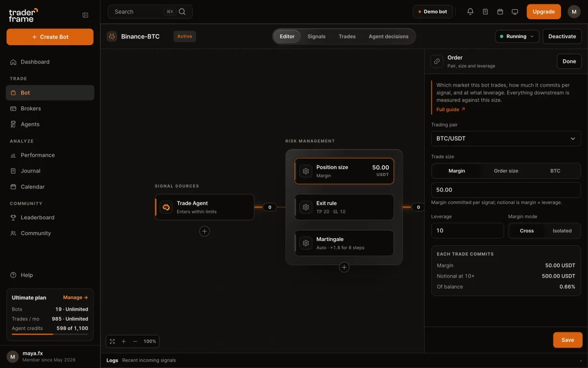Expand the Logs panel at the bottom
This screenshot has width=588, height=368.
[x=344, y=360]
